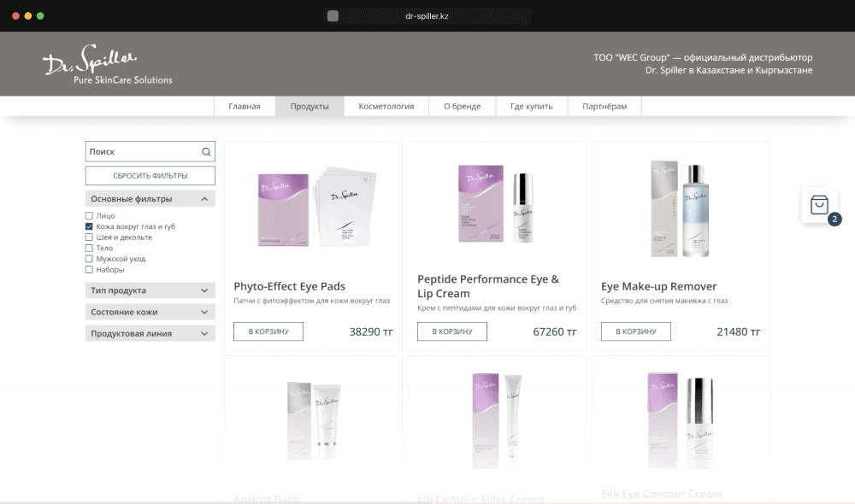Check the Тело filter option

point(90,248)
